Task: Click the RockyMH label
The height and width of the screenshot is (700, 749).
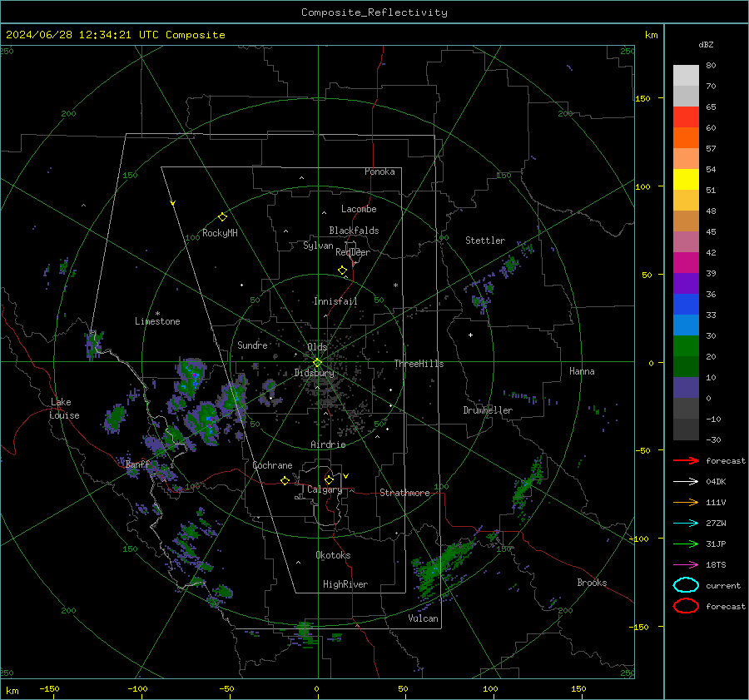Action: (220, 233)
